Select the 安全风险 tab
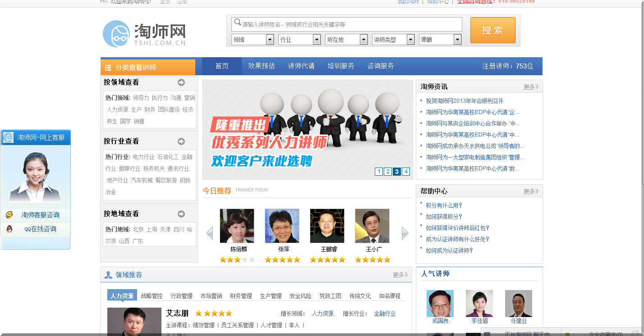Viewport: 644px width, 336px height. point(301,296)
